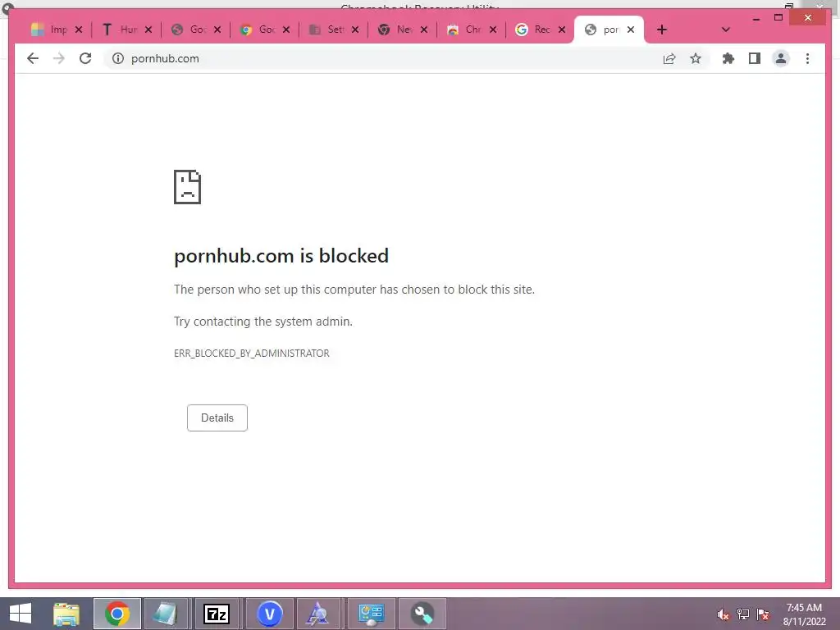Open the control panel taskbar icon
Viewport: 840px width, 630px height.
click(x=371, y=614)
